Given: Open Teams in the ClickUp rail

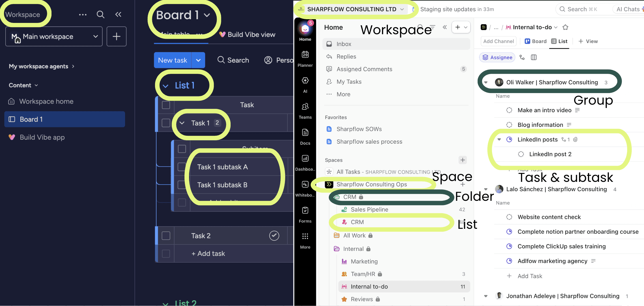Looking at the screenshot, I should [305, 111].
